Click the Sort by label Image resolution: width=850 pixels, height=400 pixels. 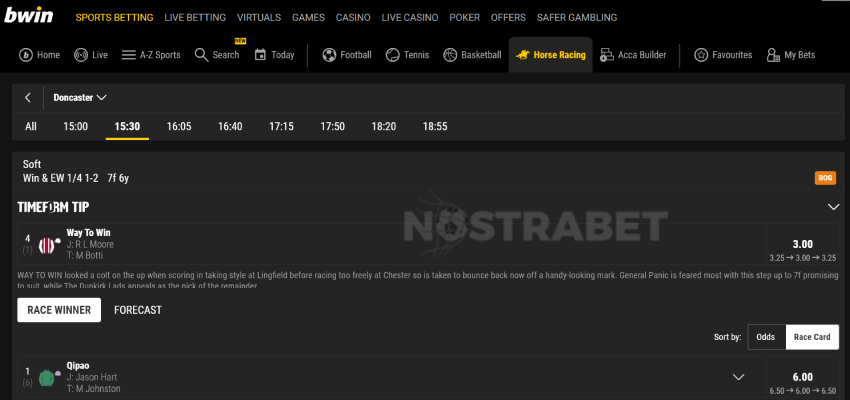pyautogui.click(x=727, y=337)
